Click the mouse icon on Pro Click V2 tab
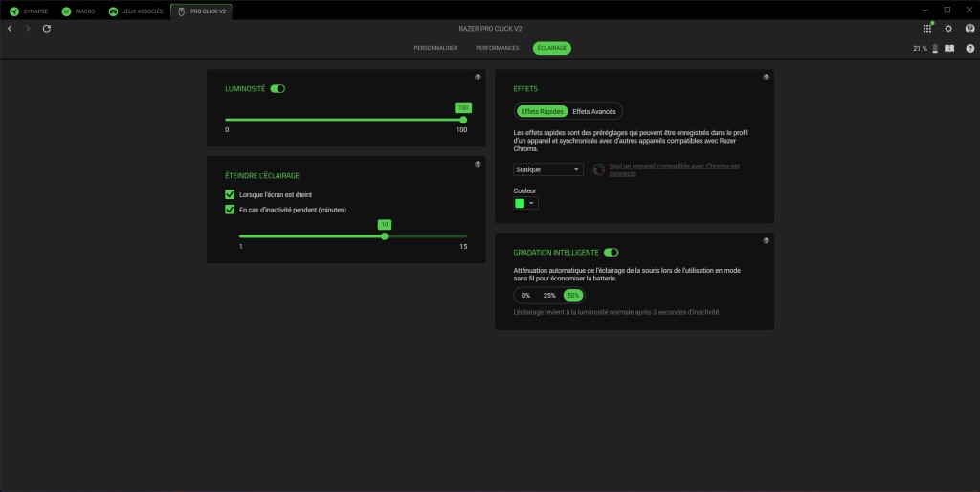The image size is (980, 492). 181,11
